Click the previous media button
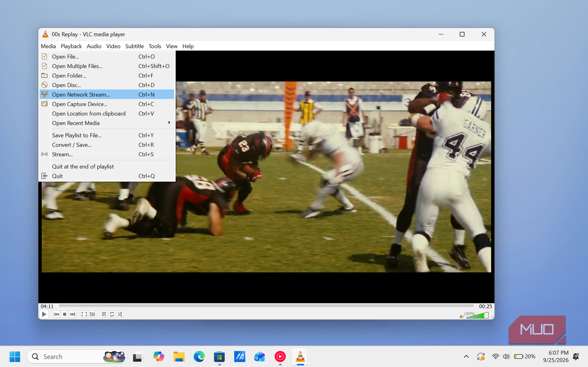The image size is (588, 367). pos(56,314)
